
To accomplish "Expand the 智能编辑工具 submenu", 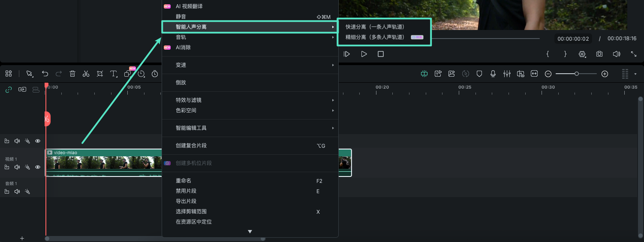I will 250,128.
